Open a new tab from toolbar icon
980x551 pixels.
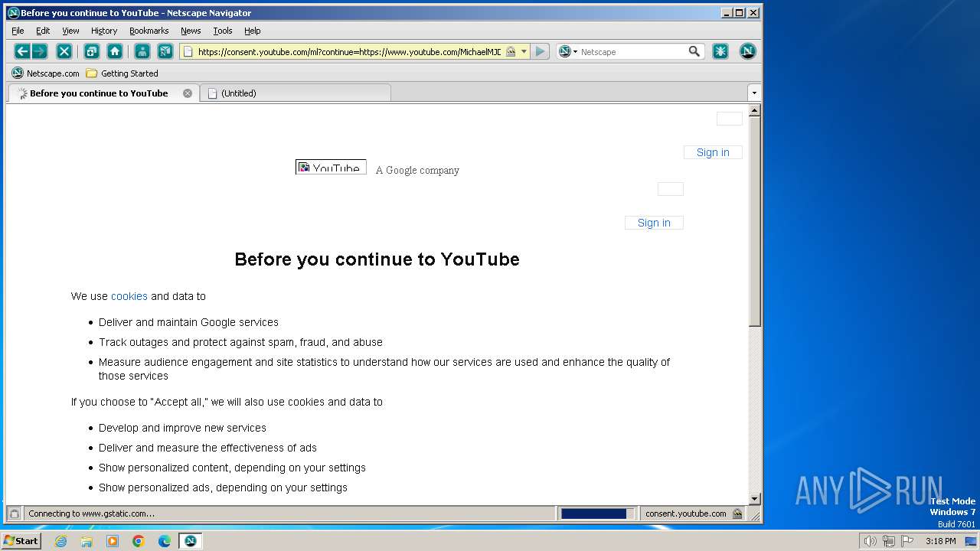coord(91,51)
